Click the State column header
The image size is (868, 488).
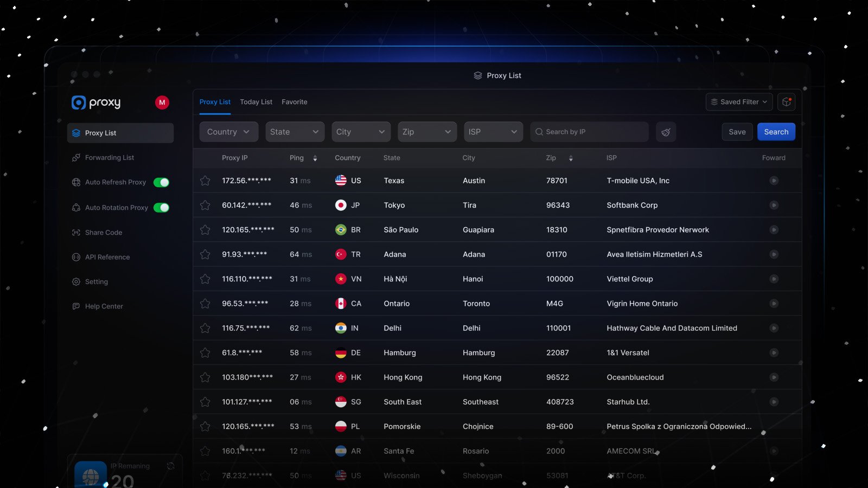click(392, 158)
